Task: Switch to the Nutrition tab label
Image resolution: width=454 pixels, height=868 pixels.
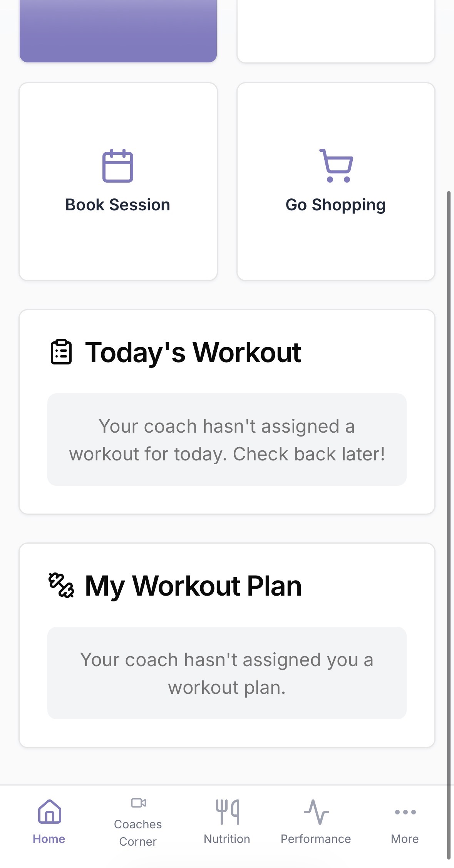Action: [x=227, y=839]
